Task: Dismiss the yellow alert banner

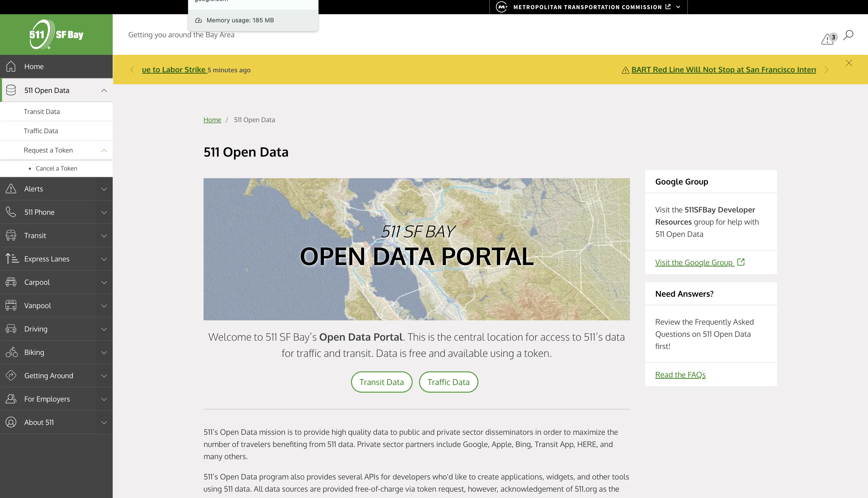Action: pos(849,63)
